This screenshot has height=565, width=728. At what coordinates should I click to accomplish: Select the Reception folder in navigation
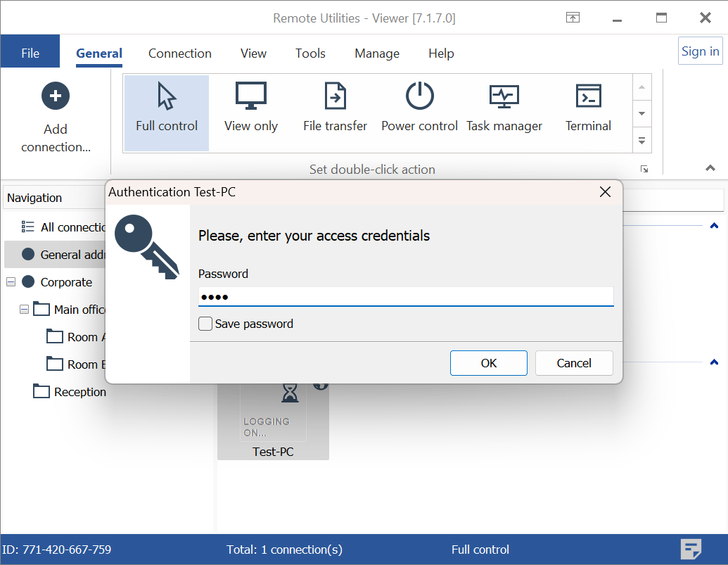tap(79, 392)
